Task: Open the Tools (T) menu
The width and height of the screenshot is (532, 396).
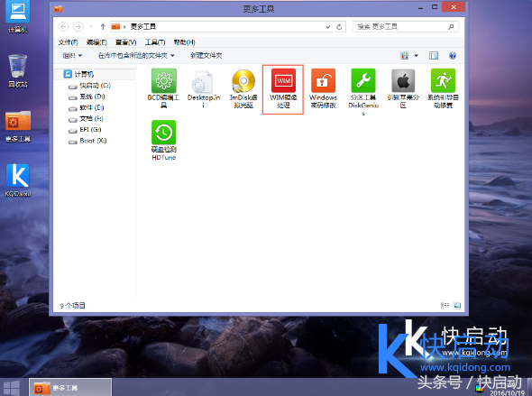Action: (x=155, y=42)
